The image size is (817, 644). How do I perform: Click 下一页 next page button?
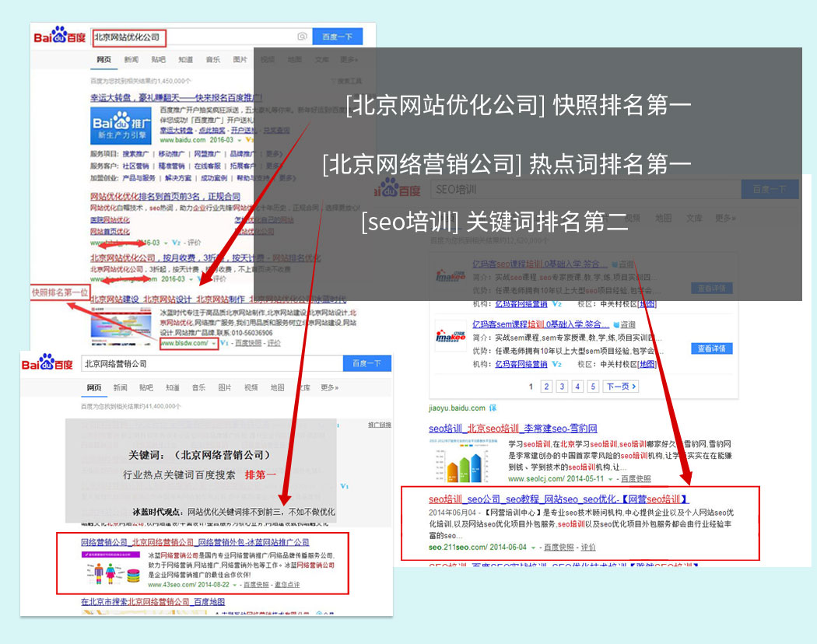click(x=621, y=387)
